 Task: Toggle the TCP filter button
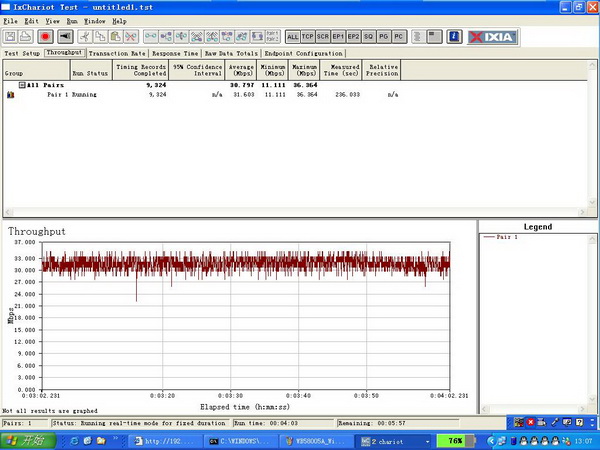(x=308, y=37)
